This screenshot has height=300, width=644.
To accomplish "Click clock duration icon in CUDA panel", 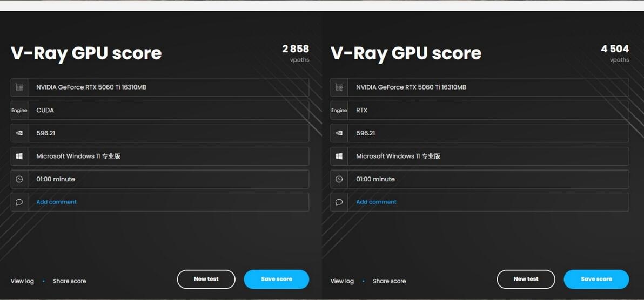I will [19, 179].
